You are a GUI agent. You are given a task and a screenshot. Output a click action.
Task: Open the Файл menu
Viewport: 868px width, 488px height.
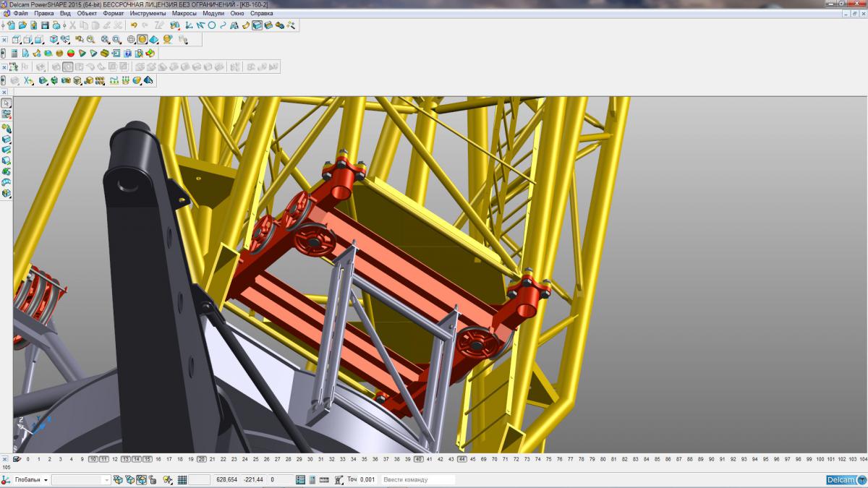tap(20, 13)
